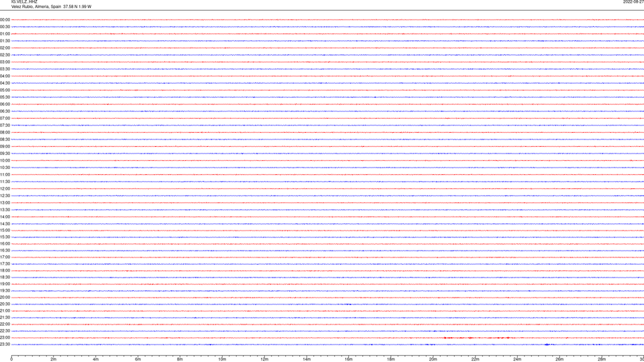The width and height of the screenshot is (644, 362).
Task: Pick the 02:00 time label
Action: 5,48
